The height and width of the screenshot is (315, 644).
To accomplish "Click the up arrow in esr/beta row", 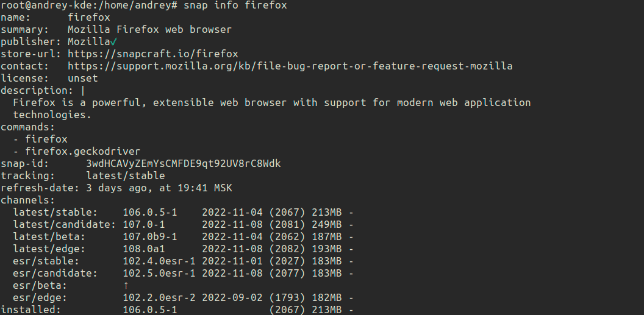I will [x=126, y=285].
